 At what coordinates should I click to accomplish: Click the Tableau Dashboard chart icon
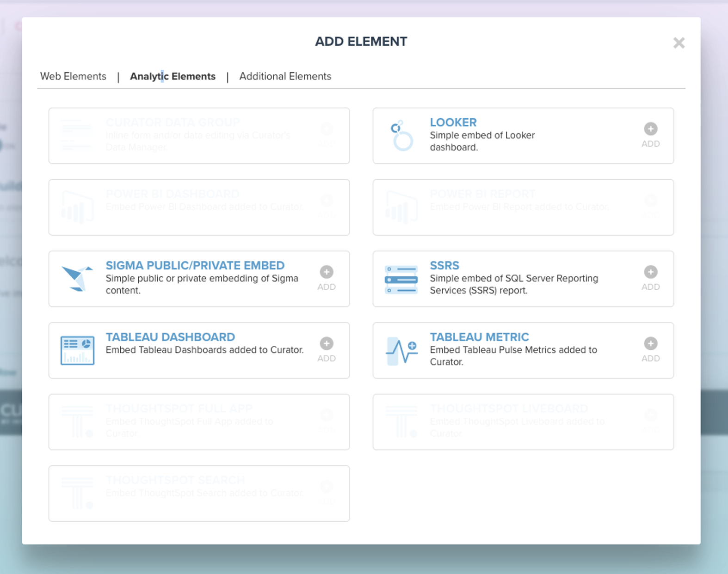77,350
